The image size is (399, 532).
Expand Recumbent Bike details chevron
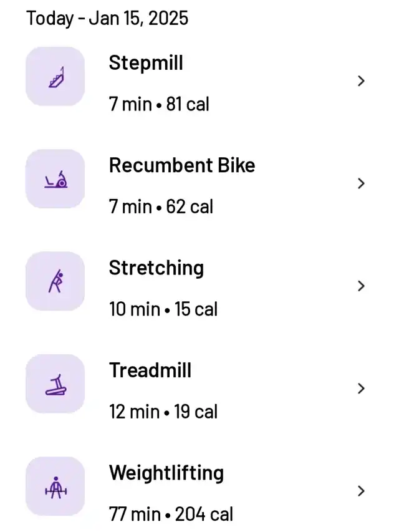(x=362, y=183)
